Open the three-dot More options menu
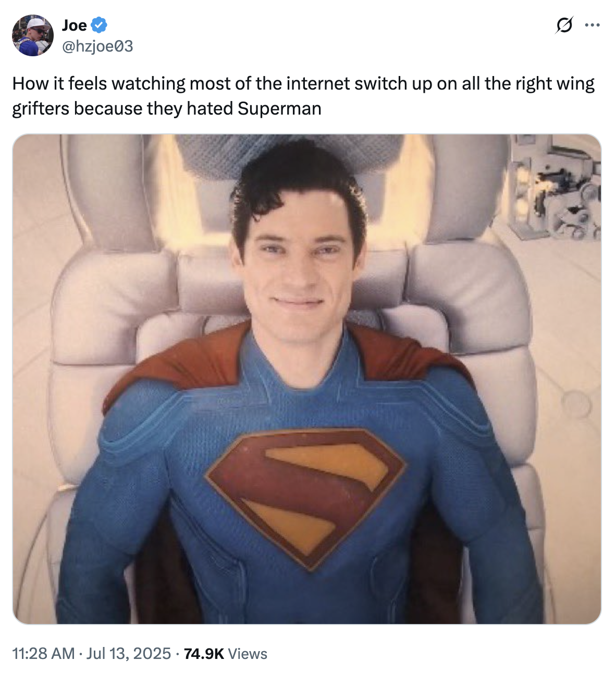 click(x=592, y=25)
